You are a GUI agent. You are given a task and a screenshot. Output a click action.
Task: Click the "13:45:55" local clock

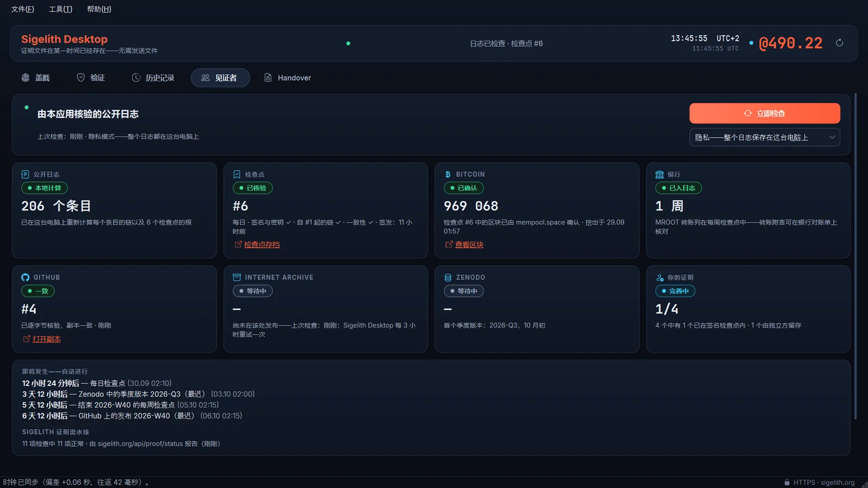[x=689, y=38]
